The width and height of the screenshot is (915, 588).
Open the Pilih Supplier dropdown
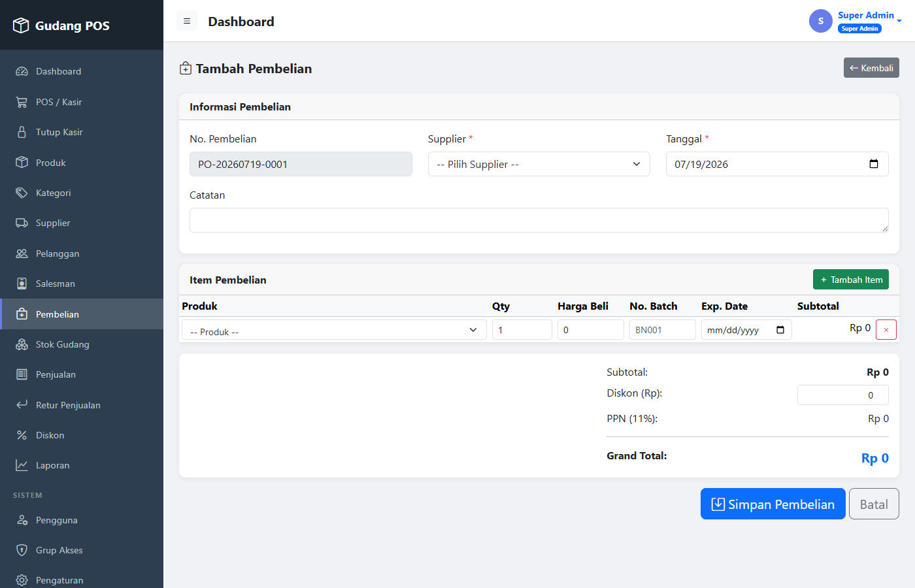(539, 164)
